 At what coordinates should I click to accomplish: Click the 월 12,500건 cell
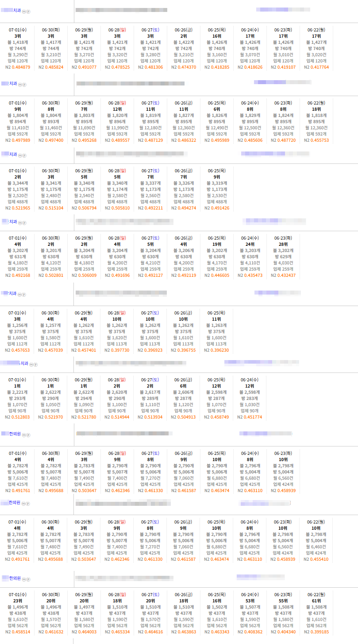tap(250, 128)
